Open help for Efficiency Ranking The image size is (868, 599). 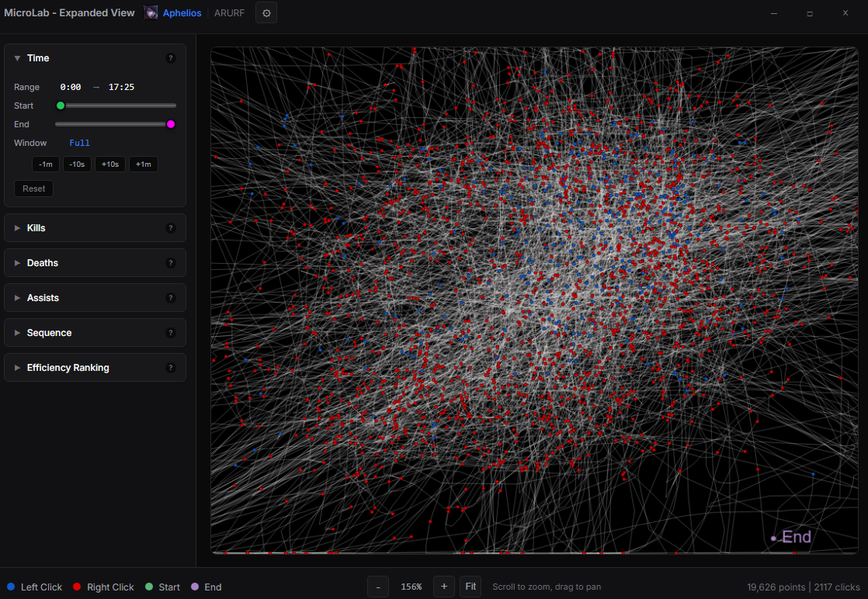pyautogui.click(x=171, y=368)
